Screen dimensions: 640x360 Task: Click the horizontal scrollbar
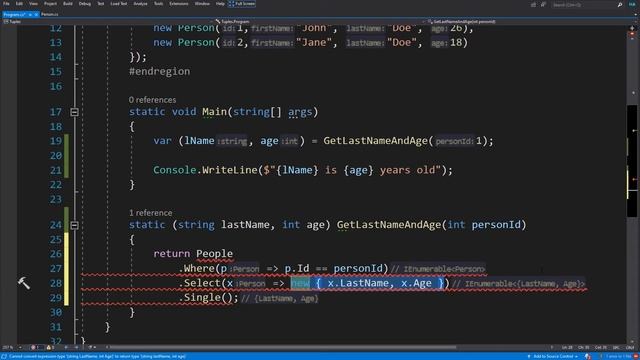click(x=283, y=347)
